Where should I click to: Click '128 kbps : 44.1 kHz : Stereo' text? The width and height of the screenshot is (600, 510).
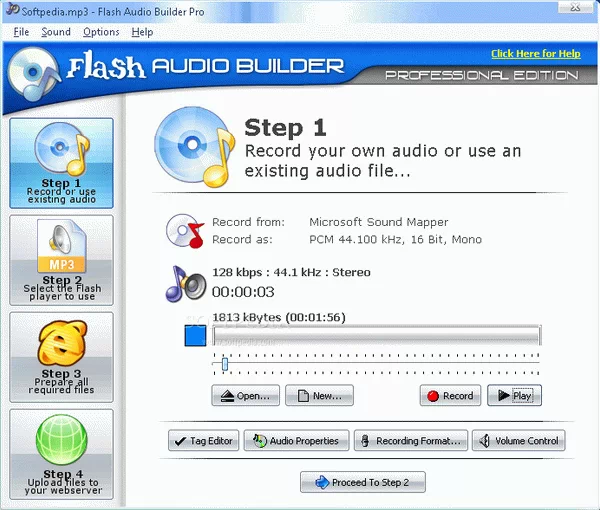click(x=291, y=272)
